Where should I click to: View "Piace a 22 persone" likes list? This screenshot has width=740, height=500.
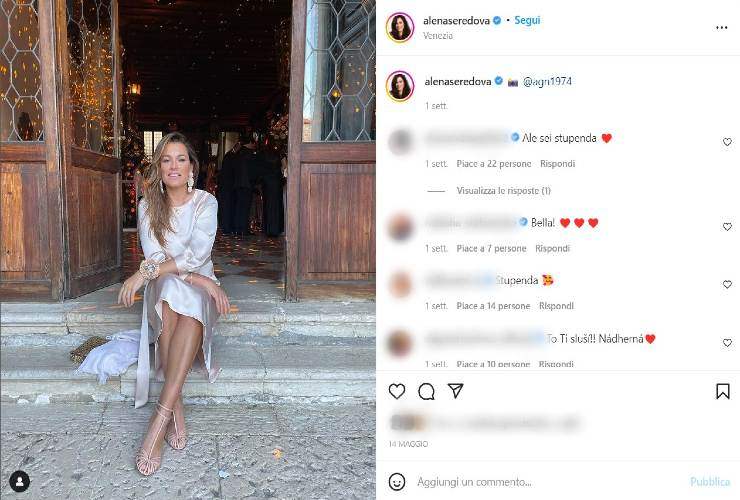tap(494, 164)
